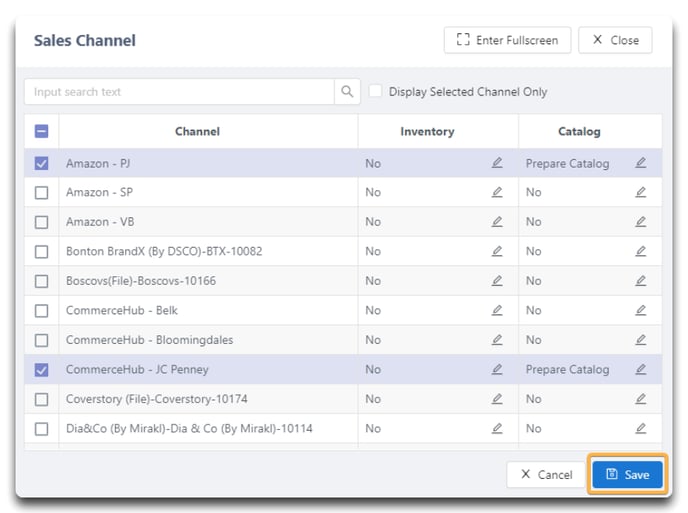688x513 pixels.
Task: Edit inventory for Amazon - VB
Action: click(x=497, y=222)
